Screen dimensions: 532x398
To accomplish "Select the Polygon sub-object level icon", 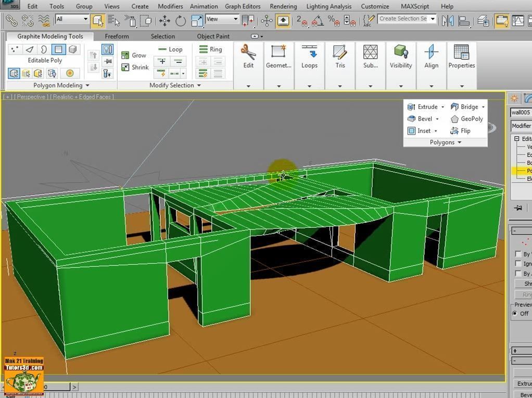I will tap(59, 49).
